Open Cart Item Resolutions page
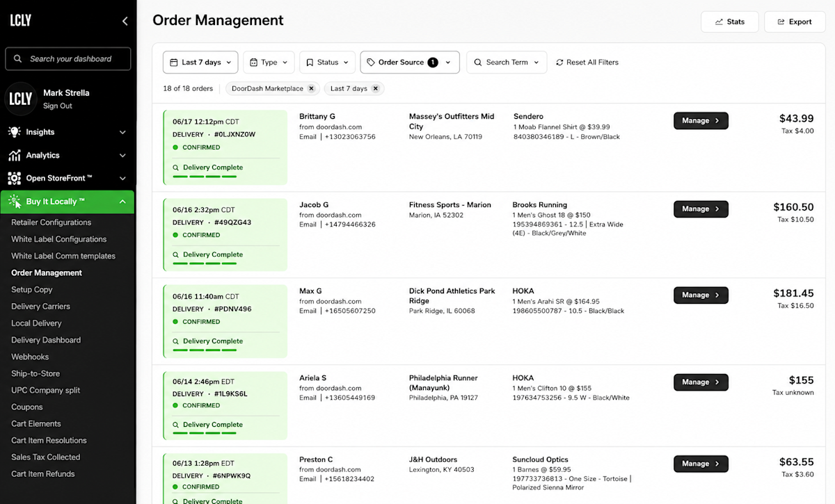 tap(49, 441)
